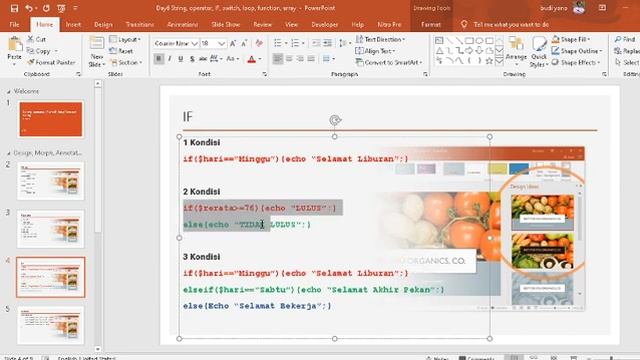640x360 pixels.
Task: Collapse the Design, Morph, Annotat... section
Action: pyautogui.click(x=9, y=153)
